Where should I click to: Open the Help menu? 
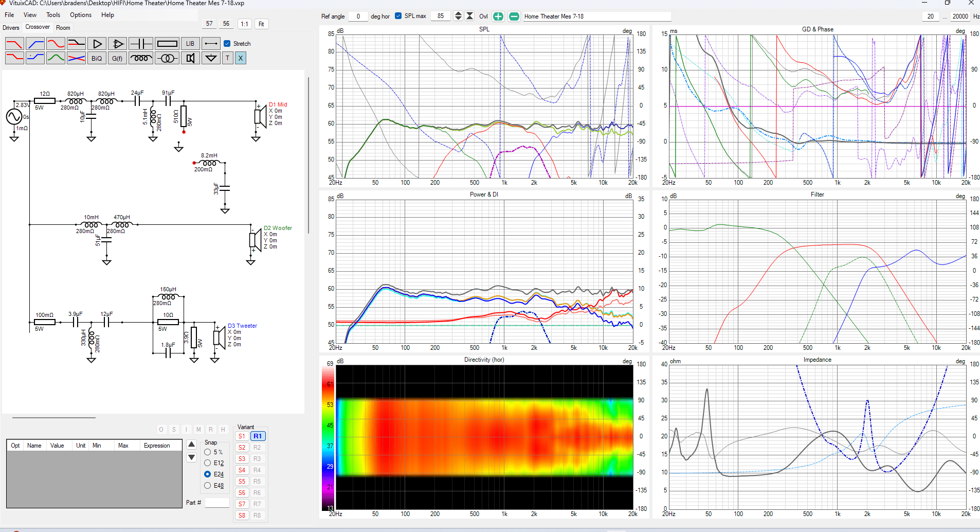click(x=108, y=15)
